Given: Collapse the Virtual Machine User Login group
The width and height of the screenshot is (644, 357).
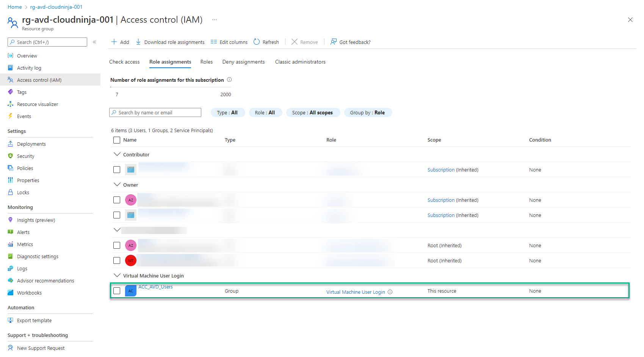Looking at the screenshot, I should pyautogui.click(x=117, y=275).
